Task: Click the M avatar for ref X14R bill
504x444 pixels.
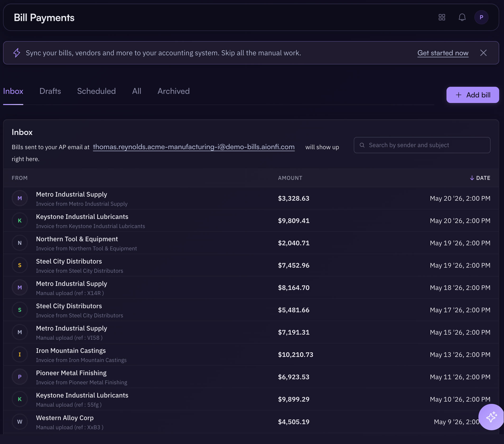Action: tap(20, 287)
